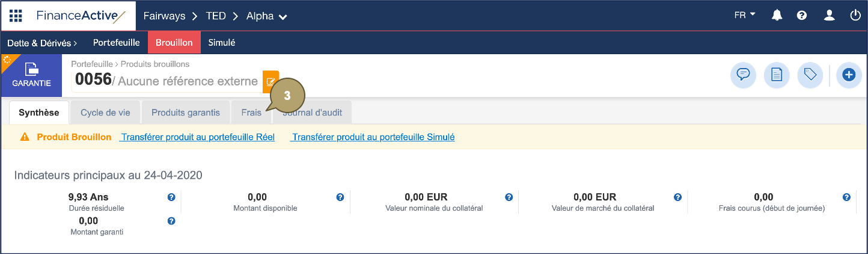Open the Portefeuille menu

point(116,43)
